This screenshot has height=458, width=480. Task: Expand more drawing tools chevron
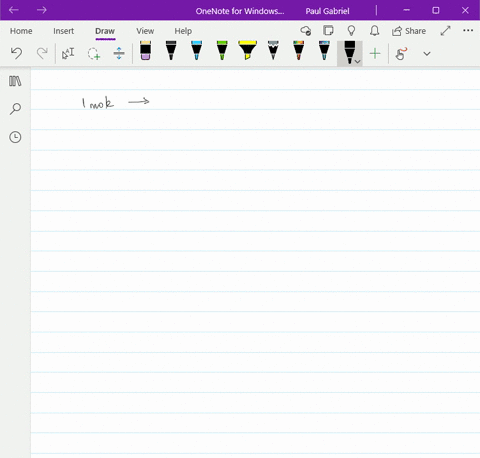427,54
